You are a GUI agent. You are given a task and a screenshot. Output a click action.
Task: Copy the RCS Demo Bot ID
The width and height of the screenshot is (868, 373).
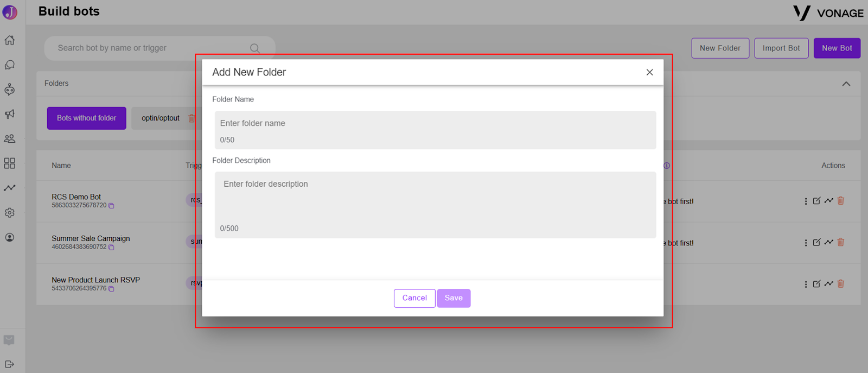pos(111,206)
